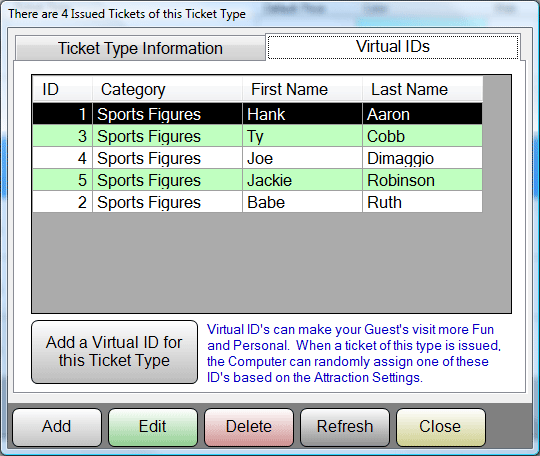Viewport: 540px width, 456px height.
Task: Click the green Edit button
Action: click(153, 427)
